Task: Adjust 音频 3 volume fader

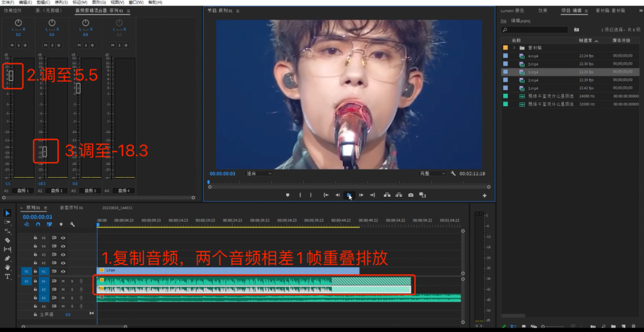Action: [78, 88]
